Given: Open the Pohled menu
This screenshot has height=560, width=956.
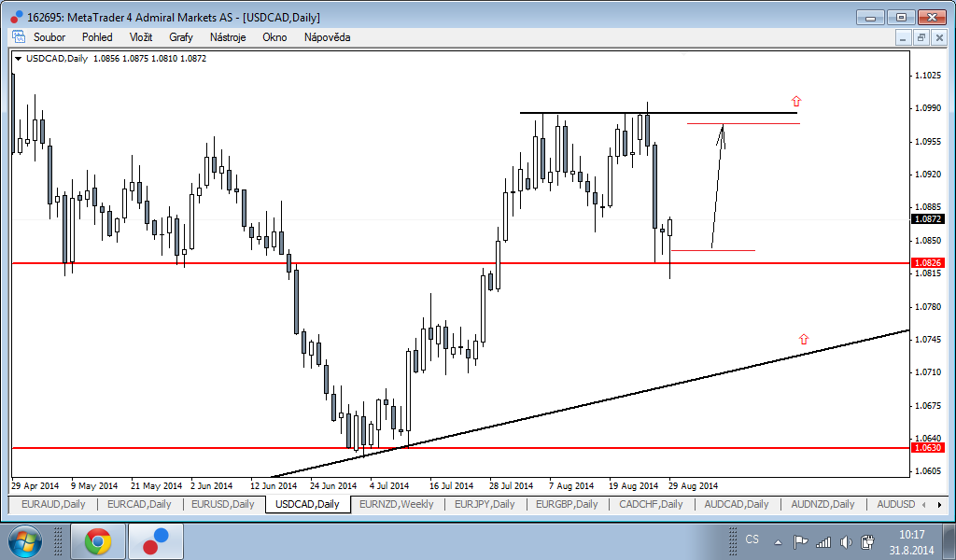Looking at the screenshot, I should pyautogui.click(x=97, y=37).
